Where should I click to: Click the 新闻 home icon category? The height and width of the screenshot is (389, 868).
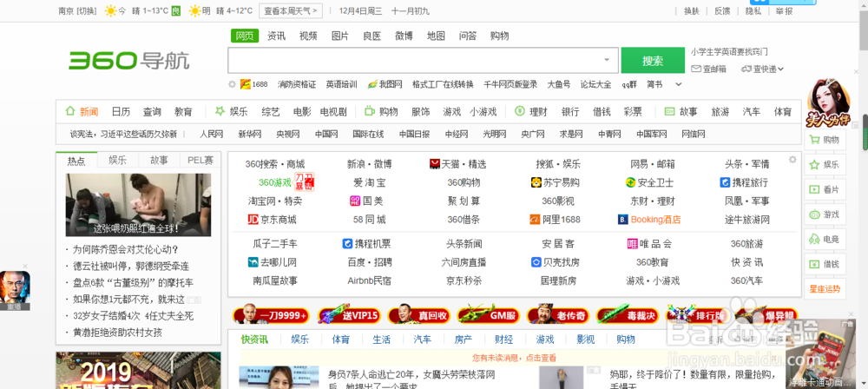coord(69,111)
